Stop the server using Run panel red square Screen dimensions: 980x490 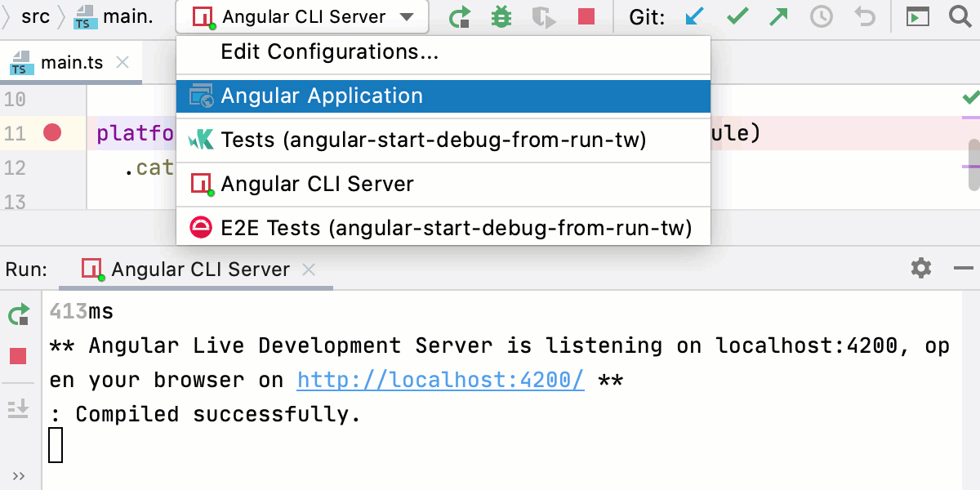(x=18, y=356)
